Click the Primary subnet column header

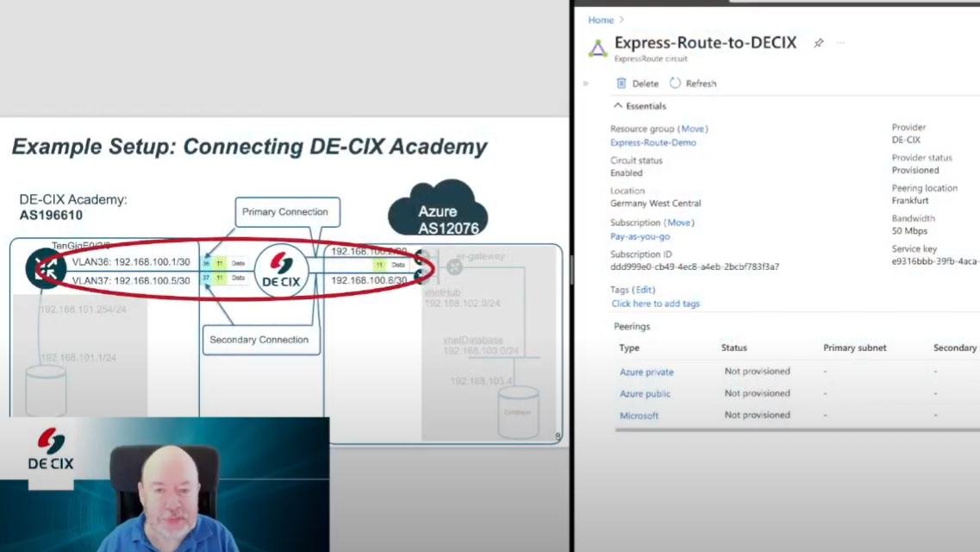coord(854,348)
